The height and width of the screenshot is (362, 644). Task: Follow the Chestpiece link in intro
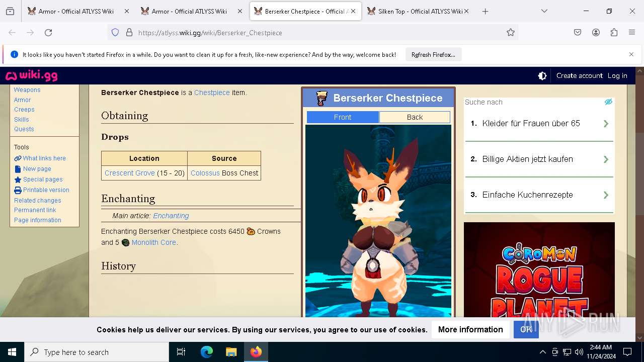pyautogui.click(x=212, y=93)
